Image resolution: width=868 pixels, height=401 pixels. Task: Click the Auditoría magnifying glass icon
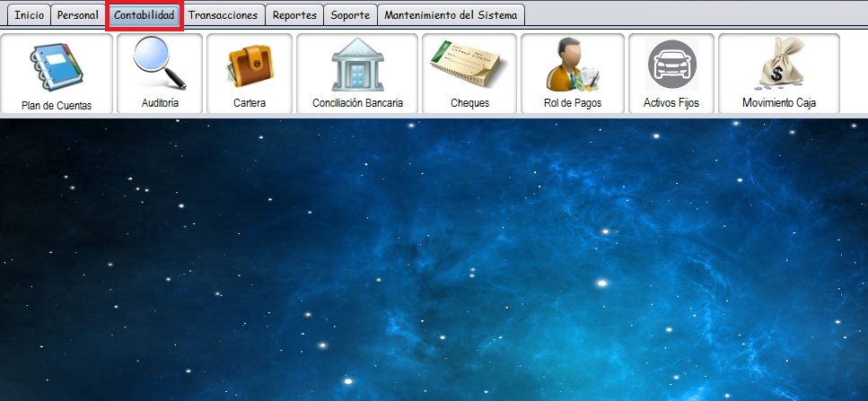(161, 63)
